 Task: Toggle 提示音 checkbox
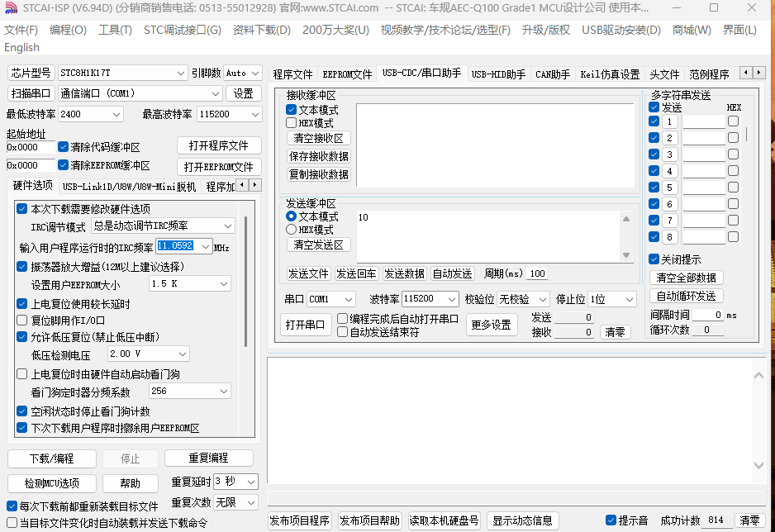coord(611,520)
